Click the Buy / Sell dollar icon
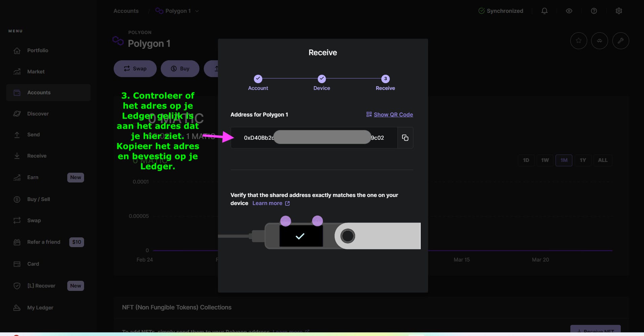This screenshot has width=644, height=336. pyautogui.click(x=17, y=199)
